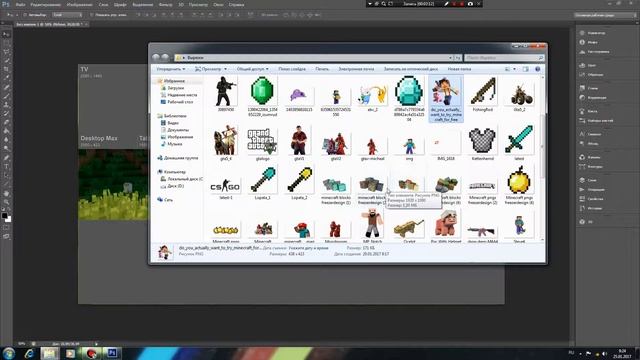Click the Explorer search input field
The width and height of the screenshot is (640, 360).
504,58
